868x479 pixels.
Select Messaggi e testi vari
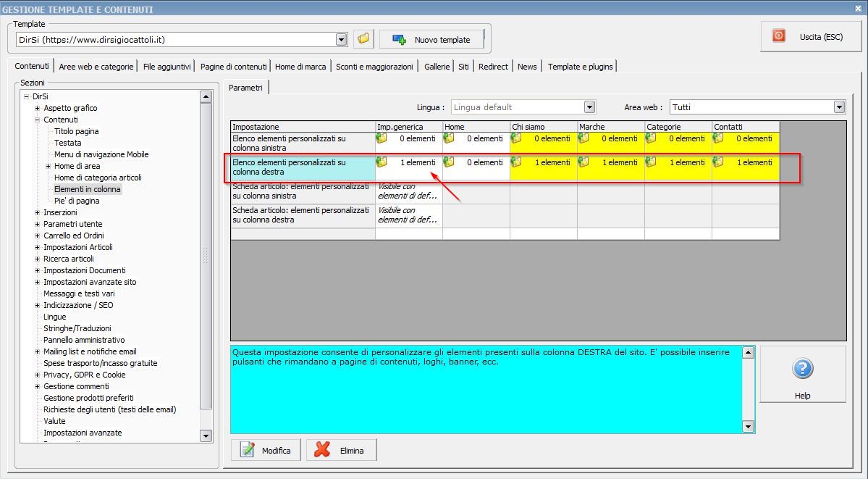click(x=79, y=293)
